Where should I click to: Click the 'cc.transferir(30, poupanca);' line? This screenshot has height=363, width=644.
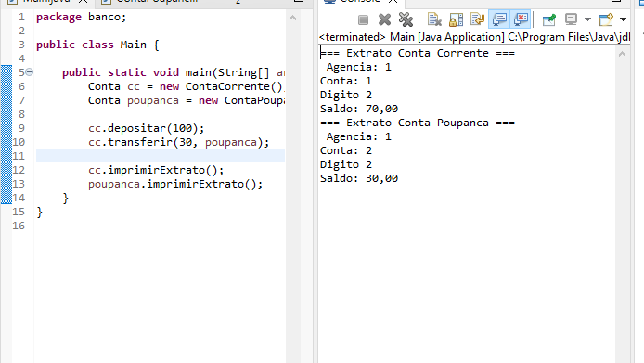coord(179,143)
